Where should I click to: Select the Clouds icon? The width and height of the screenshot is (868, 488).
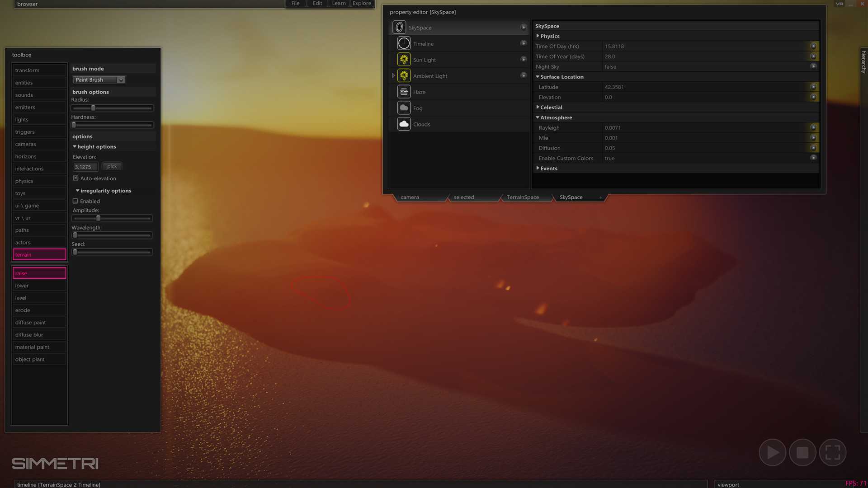click(404, 124)
